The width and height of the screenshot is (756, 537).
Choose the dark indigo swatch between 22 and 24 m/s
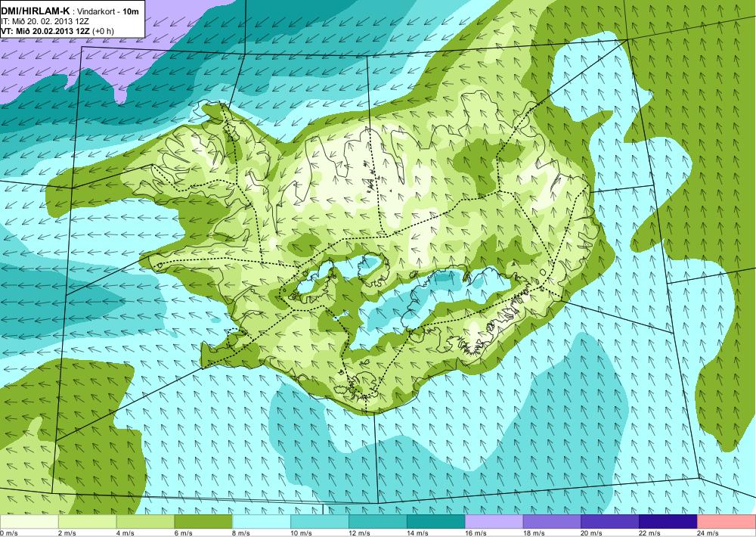(668, 522)
